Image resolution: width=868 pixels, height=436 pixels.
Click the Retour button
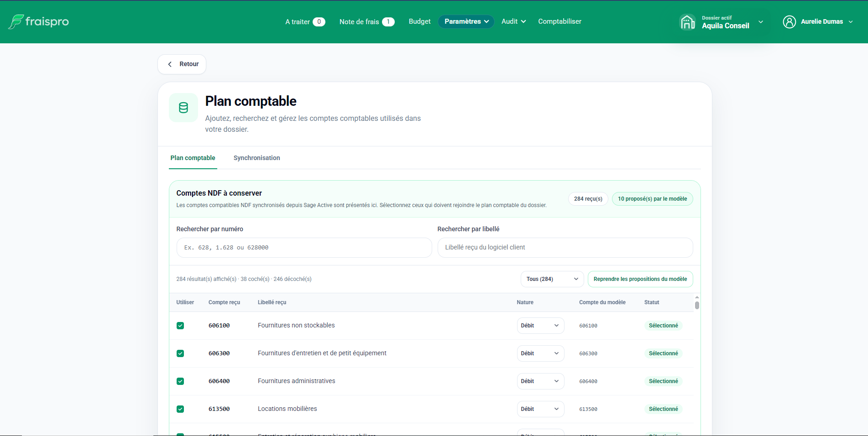[182, 64]
